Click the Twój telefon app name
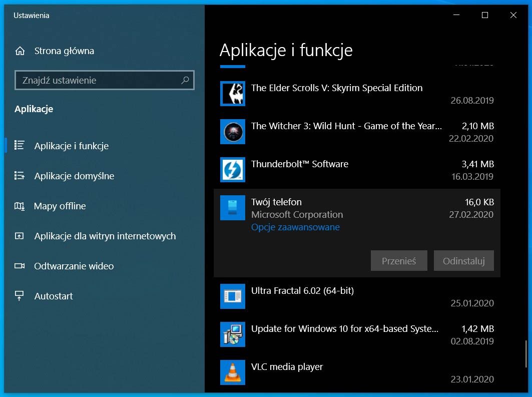Image resolution: width=532 pixels, height=397 pixels. click(277, 202)
